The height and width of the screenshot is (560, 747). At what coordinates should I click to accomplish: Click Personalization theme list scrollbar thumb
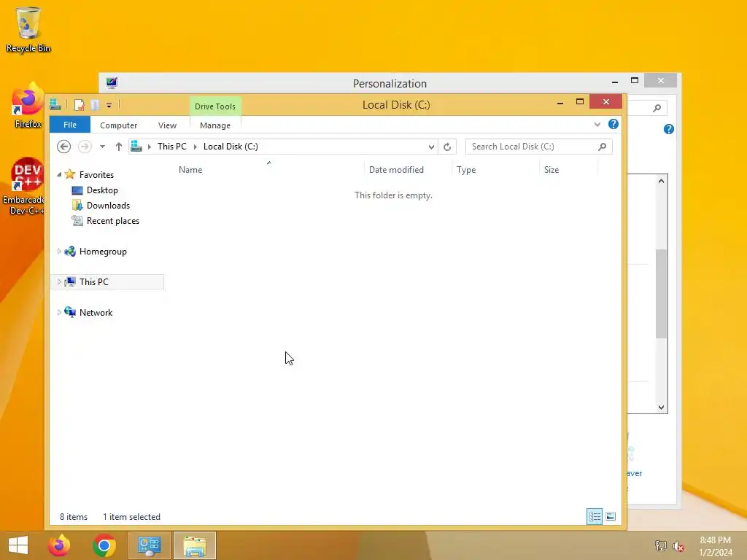pyautogui.click(x=661, y=294)
